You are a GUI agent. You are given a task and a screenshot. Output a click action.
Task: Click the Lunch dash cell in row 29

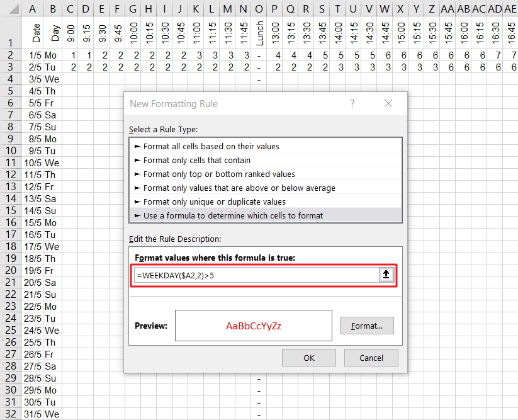coord(259,378)
